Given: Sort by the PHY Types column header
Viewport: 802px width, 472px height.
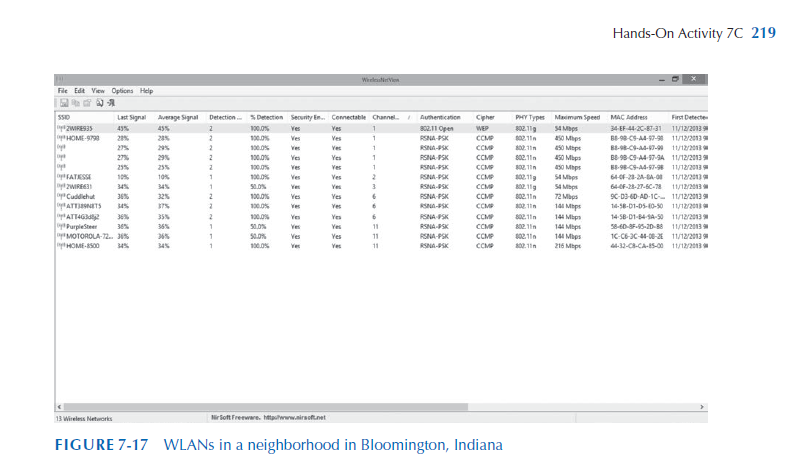Looking at the screenshot, I should (532, 117).
